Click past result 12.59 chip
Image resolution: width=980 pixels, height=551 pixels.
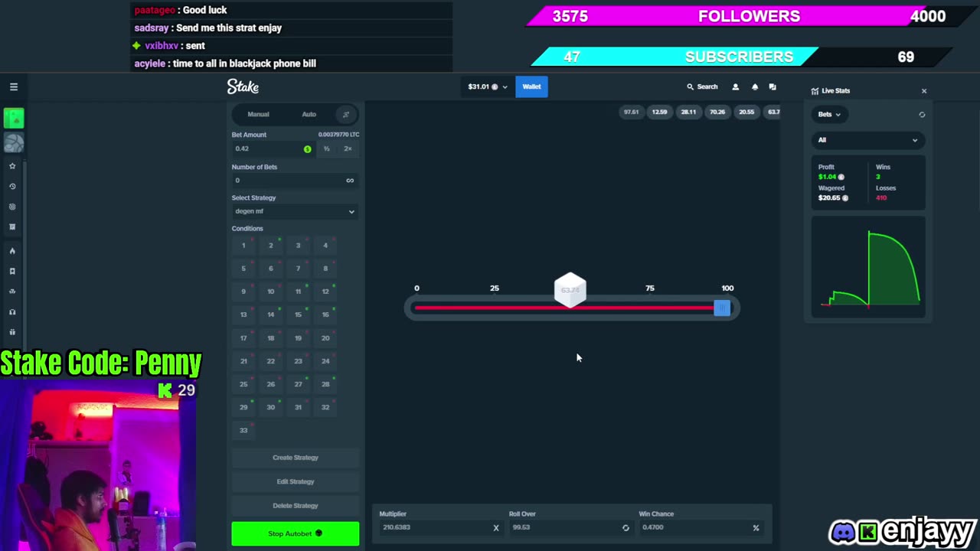click(x=659, y=112)
